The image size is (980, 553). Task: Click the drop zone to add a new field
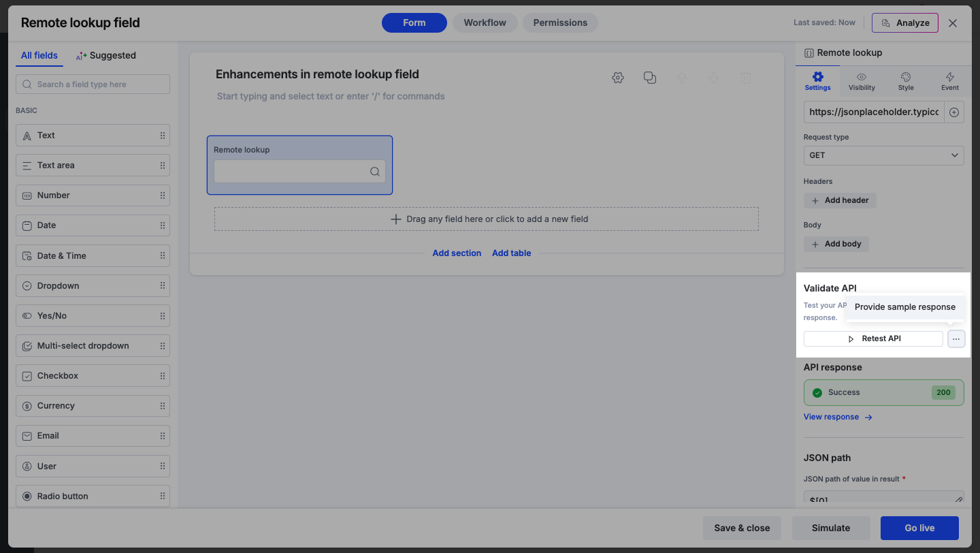tap(487, 219)
